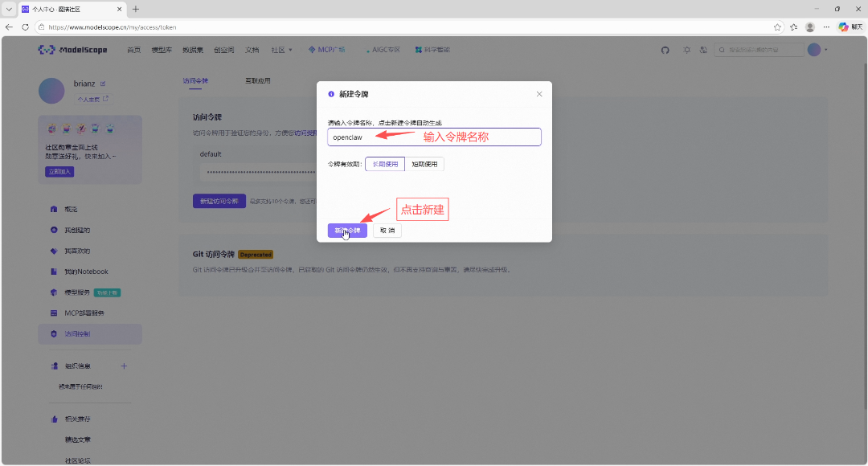Switch to the 互联应用 tab
Image resolution: width=868 pixels, height=466 pixels.
[x=258, y=80]
